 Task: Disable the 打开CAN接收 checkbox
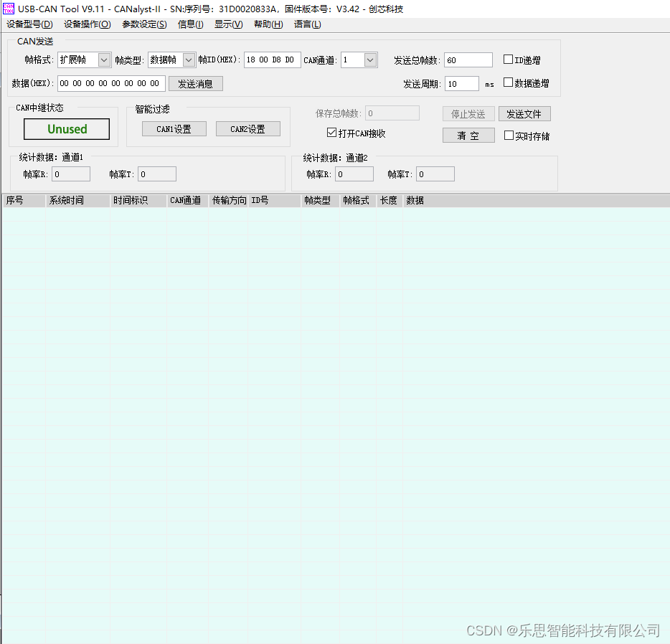(x=331, y=132)
